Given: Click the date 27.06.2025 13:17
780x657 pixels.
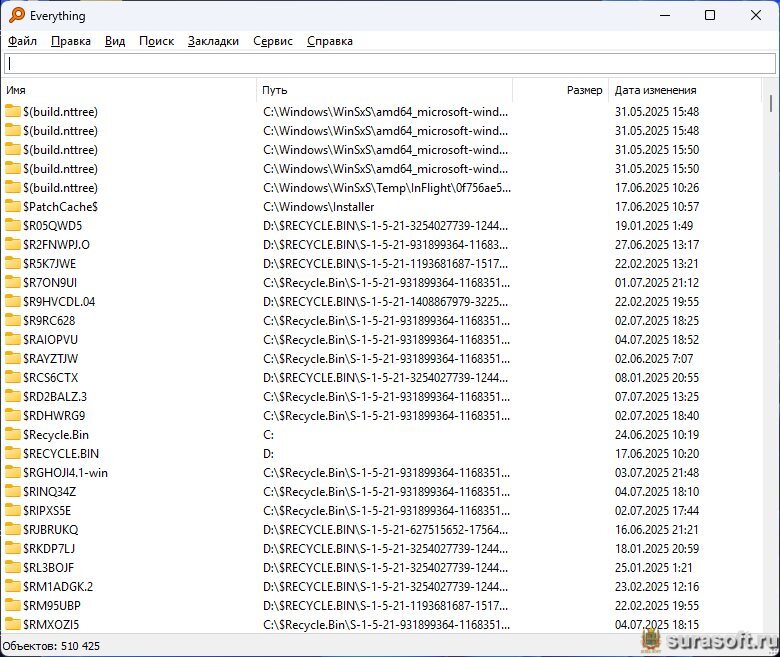Looking at the screenshot, I should 657,244.
